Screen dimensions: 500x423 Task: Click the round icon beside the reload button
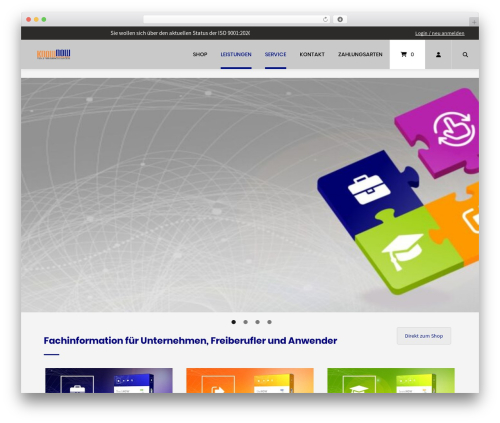340,20
